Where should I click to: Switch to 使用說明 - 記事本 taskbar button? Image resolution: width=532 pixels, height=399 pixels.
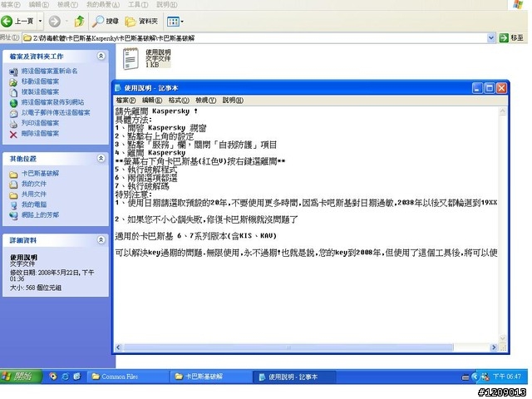coord(294,377)
